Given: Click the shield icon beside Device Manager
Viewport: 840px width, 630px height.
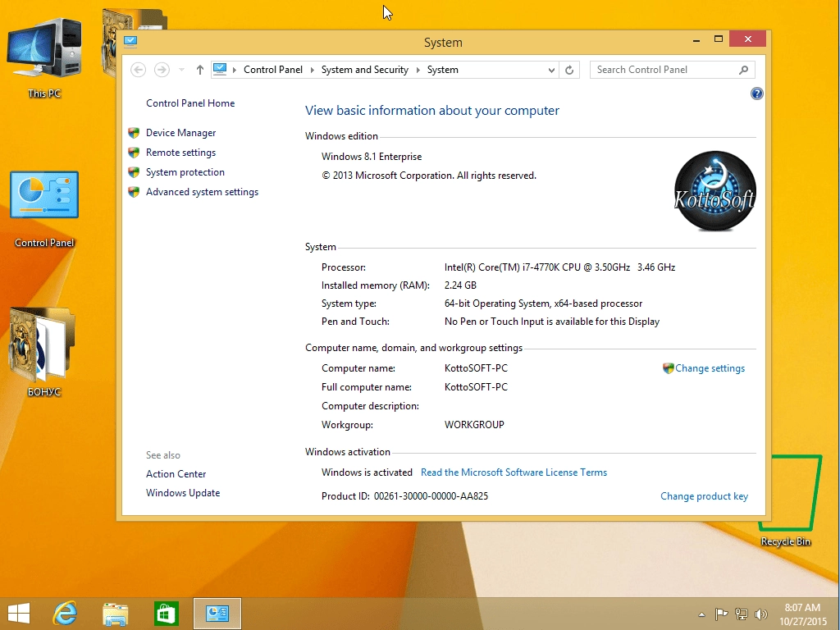Looking at the screenshot, I should [134, 133].
